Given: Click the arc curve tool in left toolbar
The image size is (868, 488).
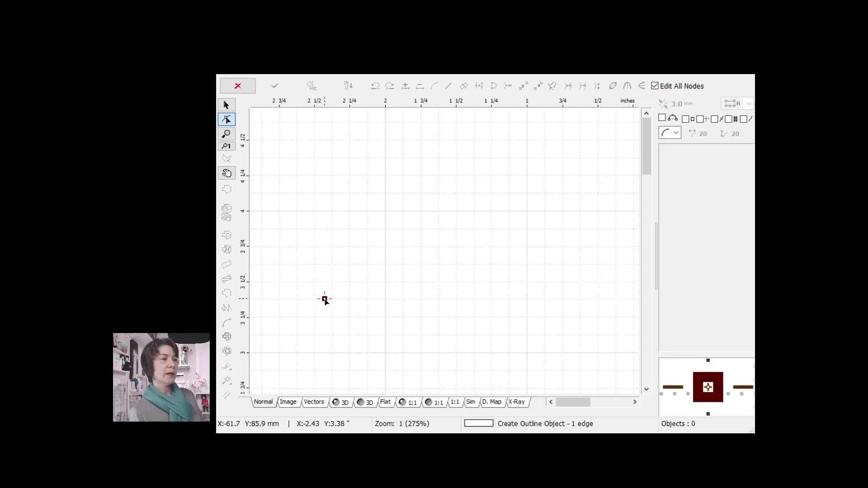Looking at the screenshot, I should [x=226, y=323].
